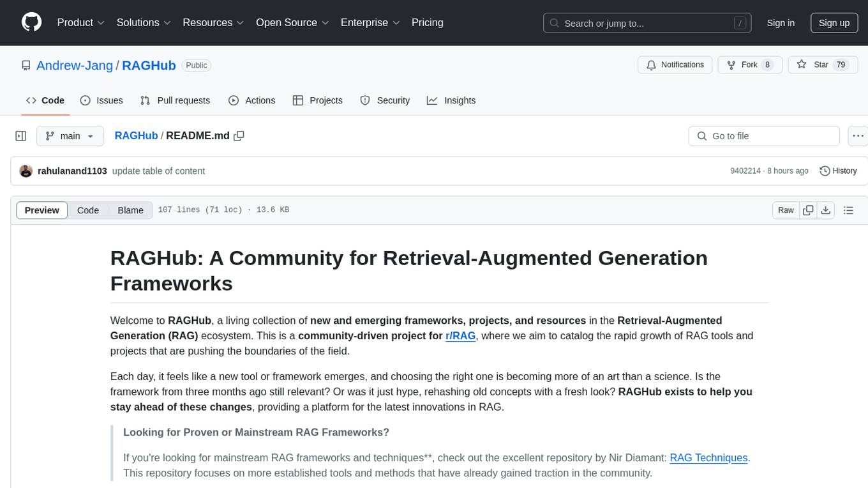Expand the Product menu
The image size is (868, 488).
[81, 22]
